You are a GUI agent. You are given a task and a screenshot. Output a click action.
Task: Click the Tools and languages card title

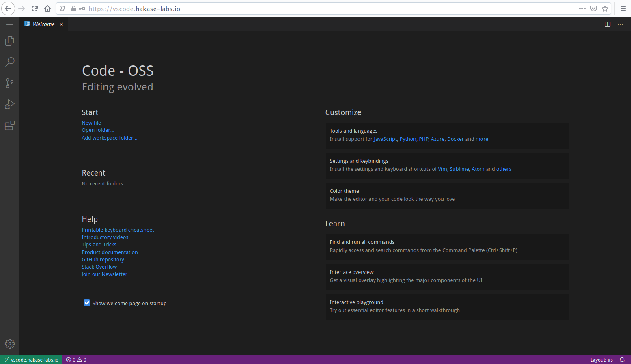pyautogui.click(x=353, y=131)
